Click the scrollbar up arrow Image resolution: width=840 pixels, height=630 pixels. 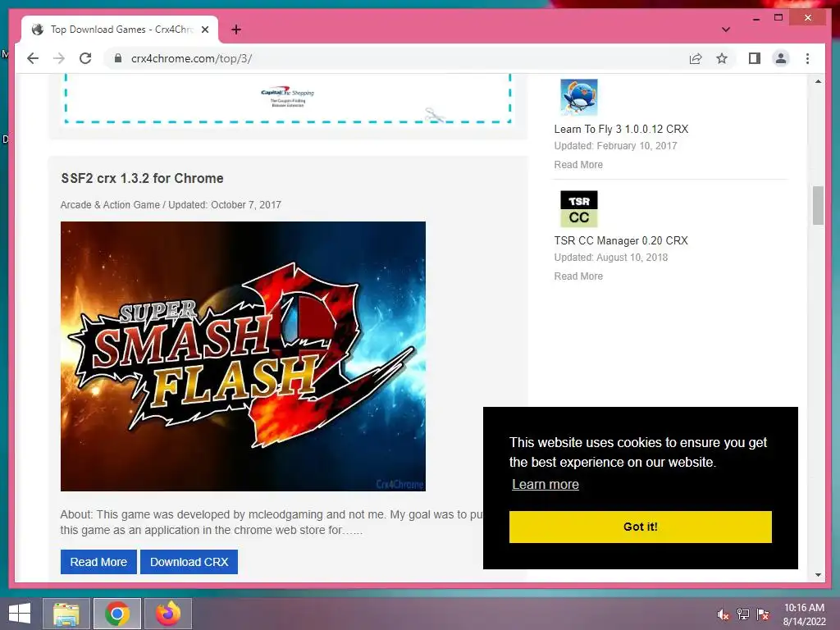coord(818,81)
